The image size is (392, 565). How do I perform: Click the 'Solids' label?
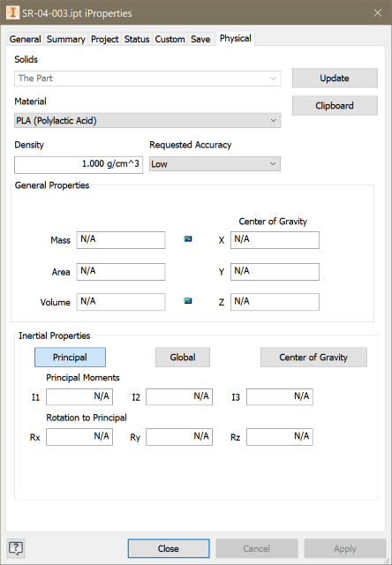tap(26, 59)
